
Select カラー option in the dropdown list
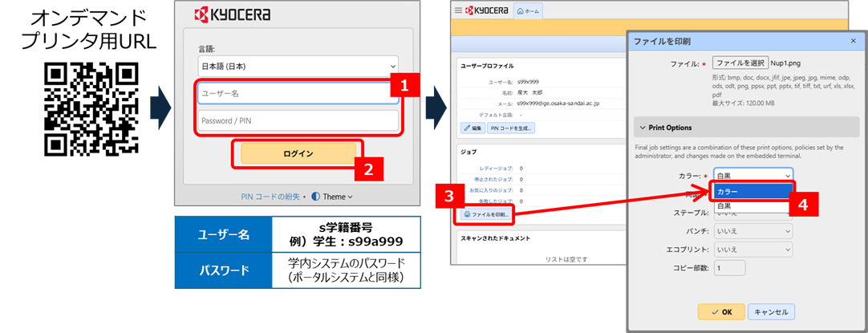pos(752,192)
